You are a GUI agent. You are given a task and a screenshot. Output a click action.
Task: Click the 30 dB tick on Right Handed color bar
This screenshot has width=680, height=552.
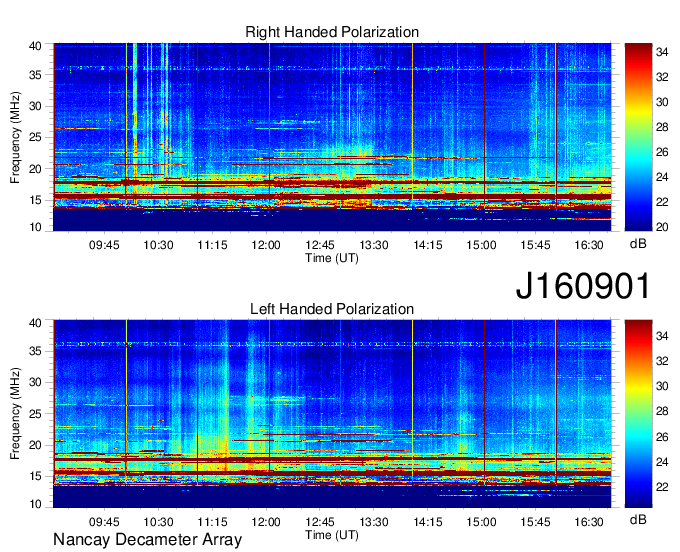662,102
